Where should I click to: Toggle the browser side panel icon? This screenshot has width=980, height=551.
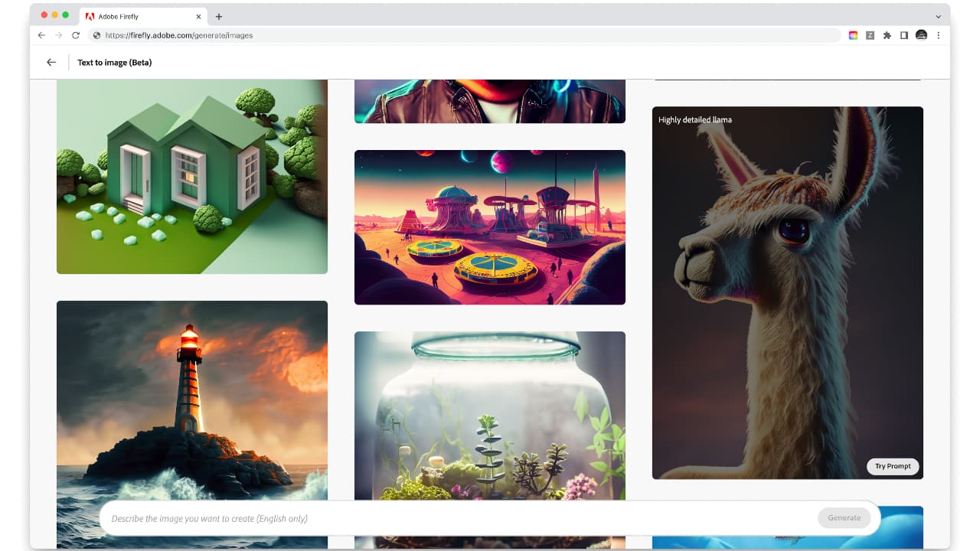pyautogui.click(x=904, y=35)
